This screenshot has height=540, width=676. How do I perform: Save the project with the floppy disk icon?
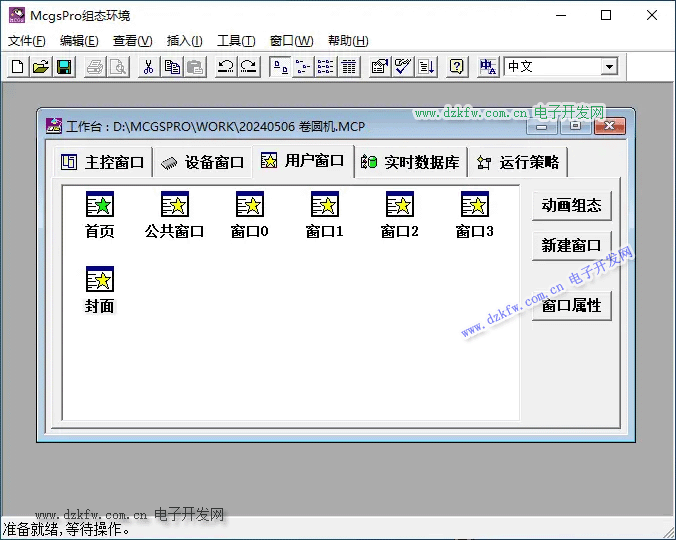point(63,67)
